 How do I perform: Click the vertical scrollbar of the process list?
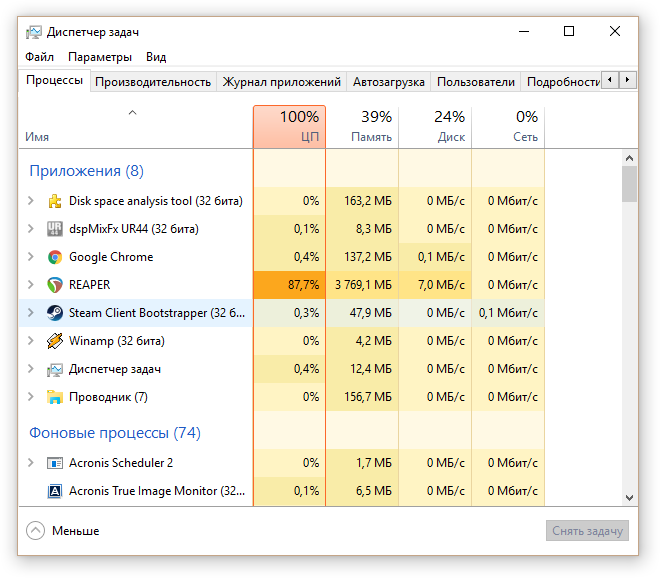coord(629,330)
